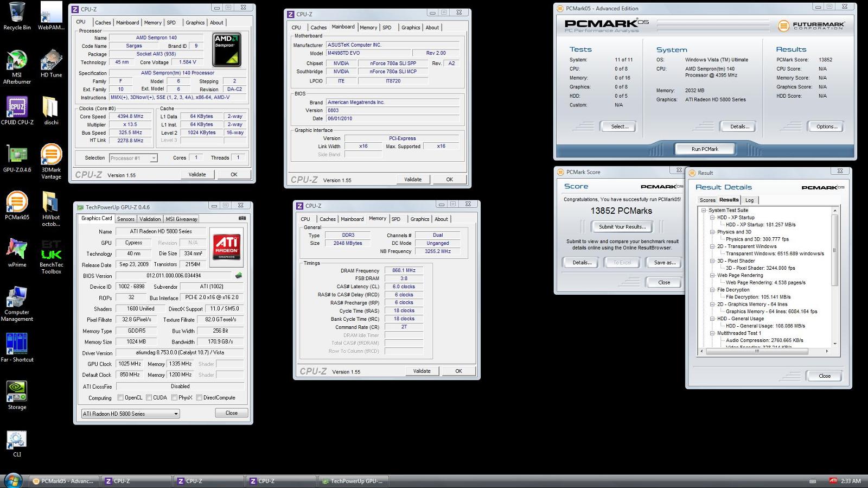Click the Save as... button in PCMark Score
This screenshot has height=488, width=868.
coord(665,262)
